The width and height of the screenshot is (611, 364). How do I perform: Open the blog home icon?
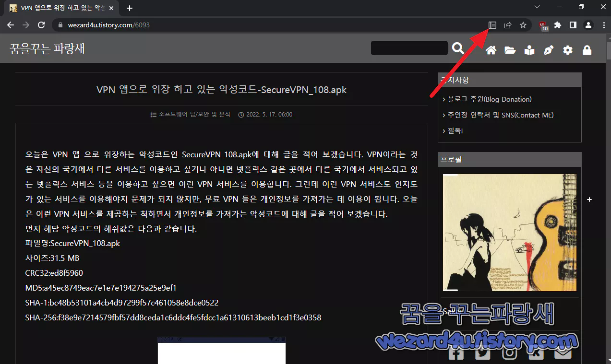[491, 50]
